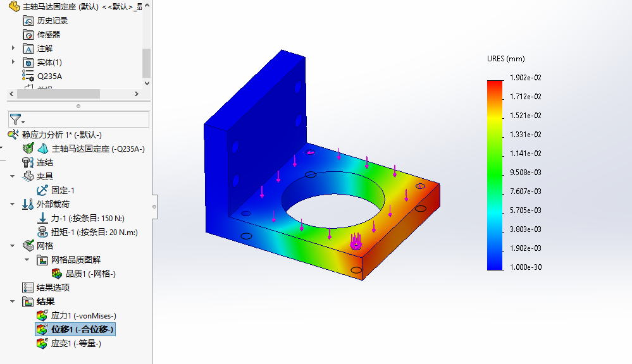The height and width of the screenshot is (364, 632).
Task: Click the vertical scrollbar thumb in feature tree
Action: [x=147, y=63]
